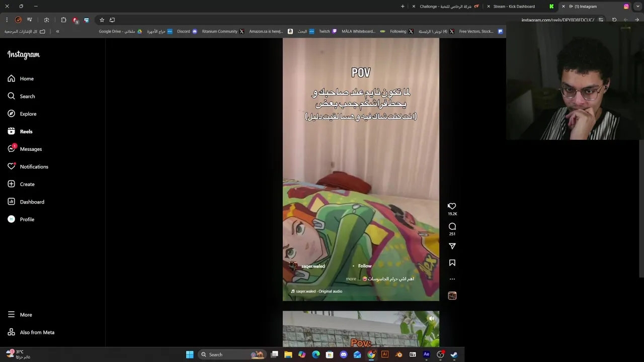Open browser three-dot menu
The width and height of the screenshot is (644, 362).
tap(7, 20)
